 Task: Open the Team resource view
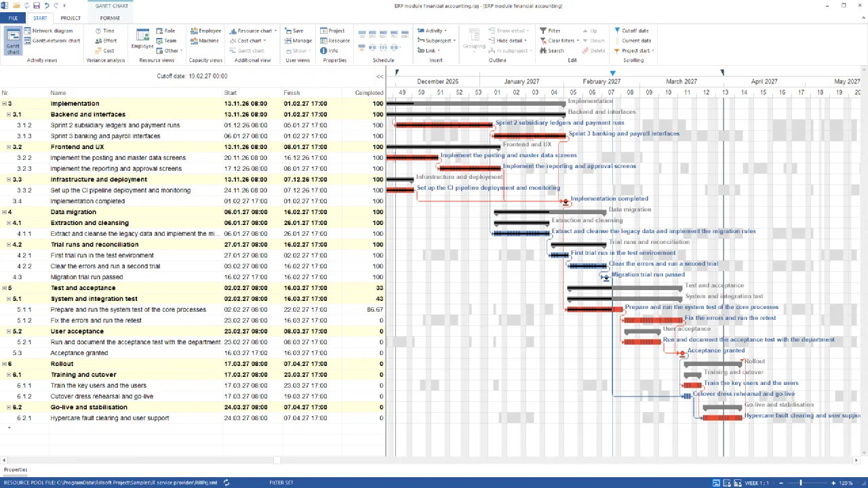tap(166, 41)
